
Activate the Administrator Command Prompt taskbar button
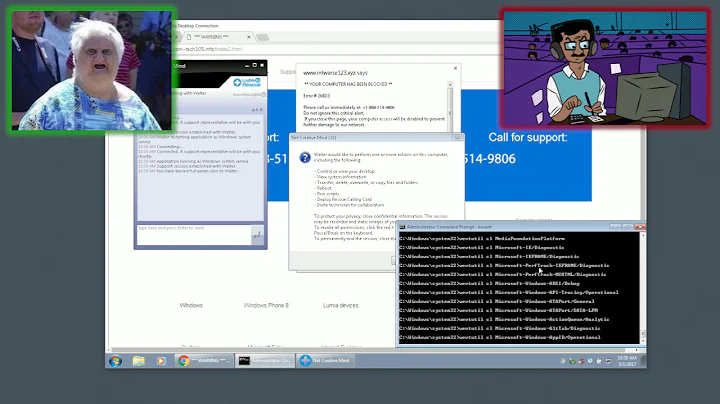[265, 361]
